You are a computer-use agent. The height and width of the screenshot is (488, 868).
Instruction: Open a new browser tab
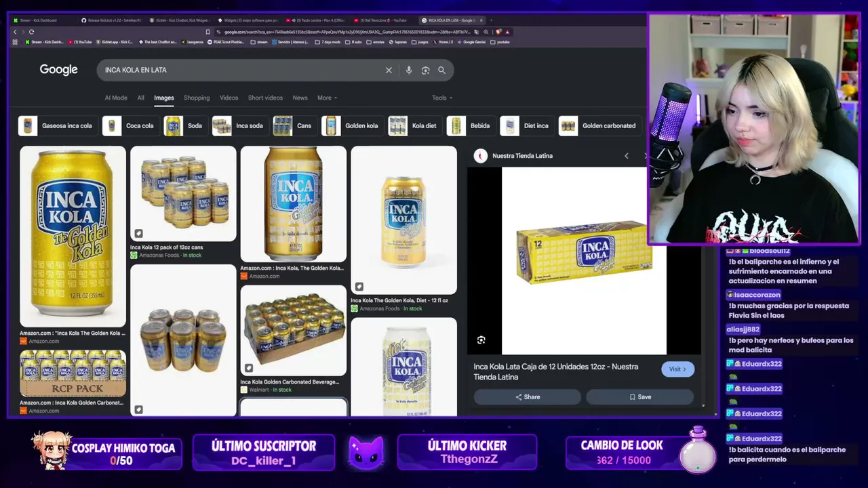pyautogui.click(x=491, y=20)
